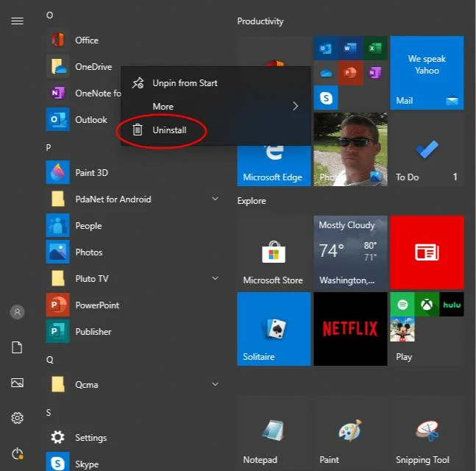Viewport: 476px width, 471px height.
Task: Open the Disney Mickey tile in Play folder
Action: pos(402,329)
